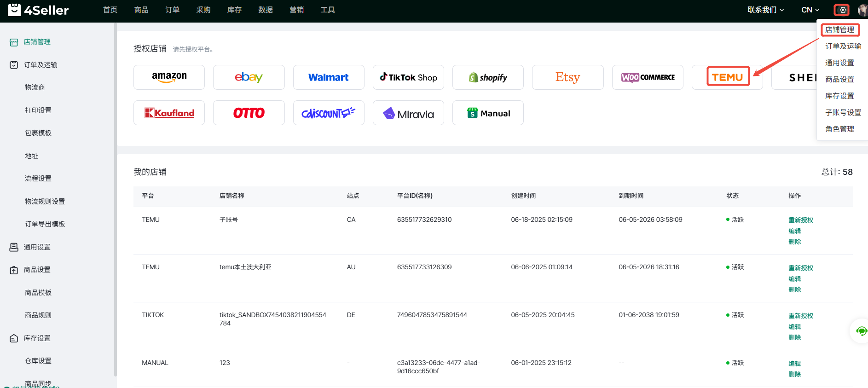Open 物流商 in sidebar
The image size is (868, 388).
35,87
